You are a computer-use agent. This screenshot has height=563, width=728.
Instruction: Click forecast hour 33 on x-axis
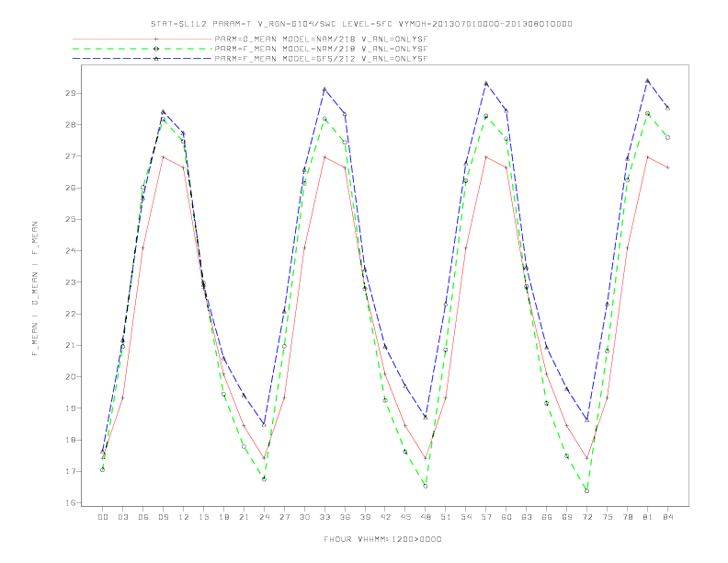coord(324,517)
